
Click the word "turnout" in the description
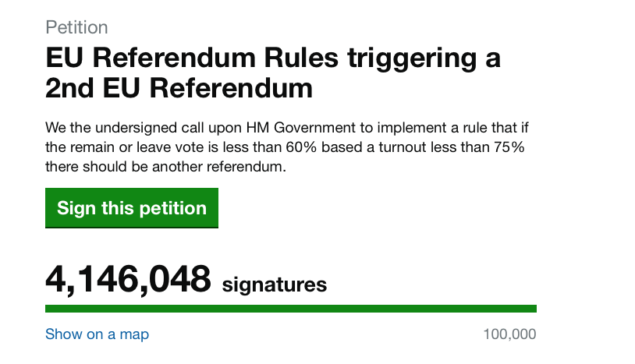(403, 147)
